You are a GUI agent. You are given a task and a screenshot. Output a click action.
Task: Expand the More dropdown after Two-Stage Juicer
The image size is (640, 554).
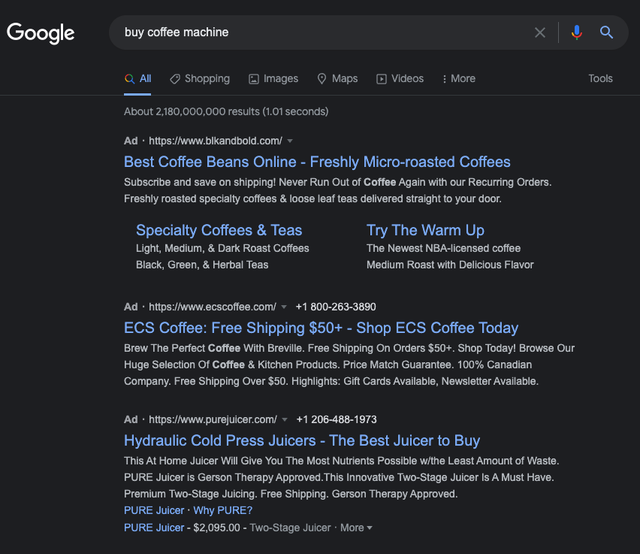(x=356, y=527)
